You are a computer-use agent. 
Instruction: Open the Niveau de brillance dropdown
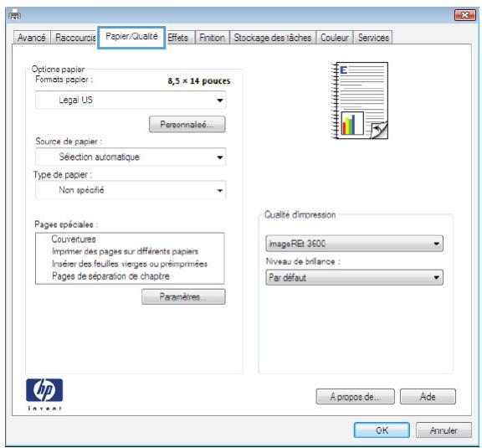(x=354, y=277)
